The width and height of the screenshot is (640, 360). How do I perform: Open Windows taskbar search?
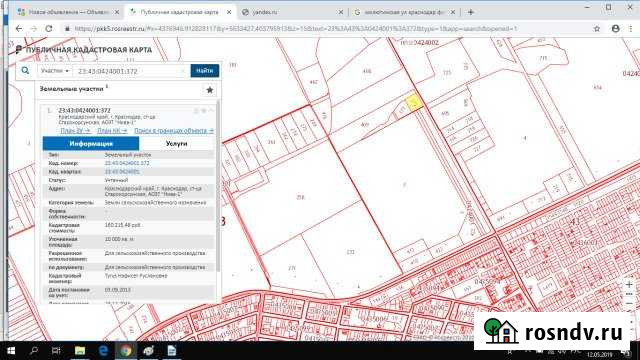click(x=34, y=351)
